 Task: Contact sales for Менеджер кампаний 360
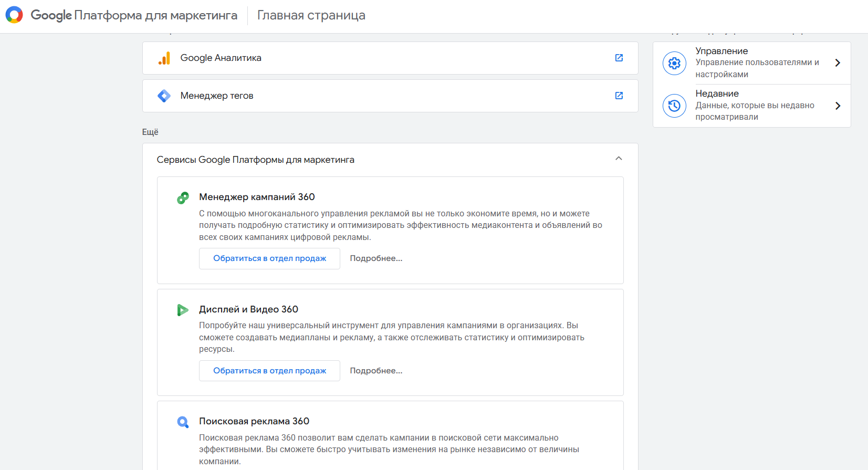coord(269,258)
